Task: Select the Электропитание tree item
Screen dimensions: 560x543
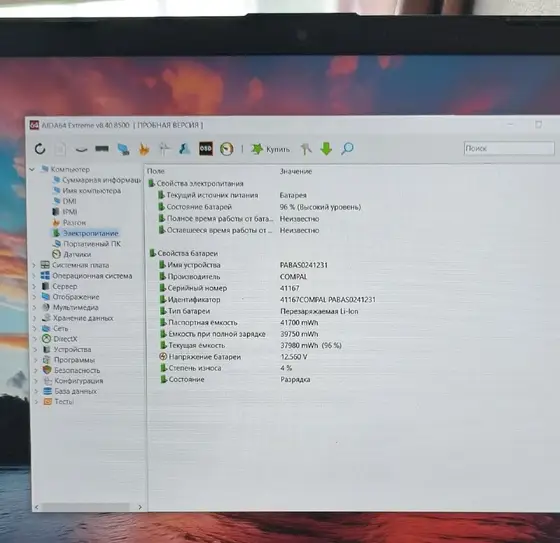Action: coord(85,233)
